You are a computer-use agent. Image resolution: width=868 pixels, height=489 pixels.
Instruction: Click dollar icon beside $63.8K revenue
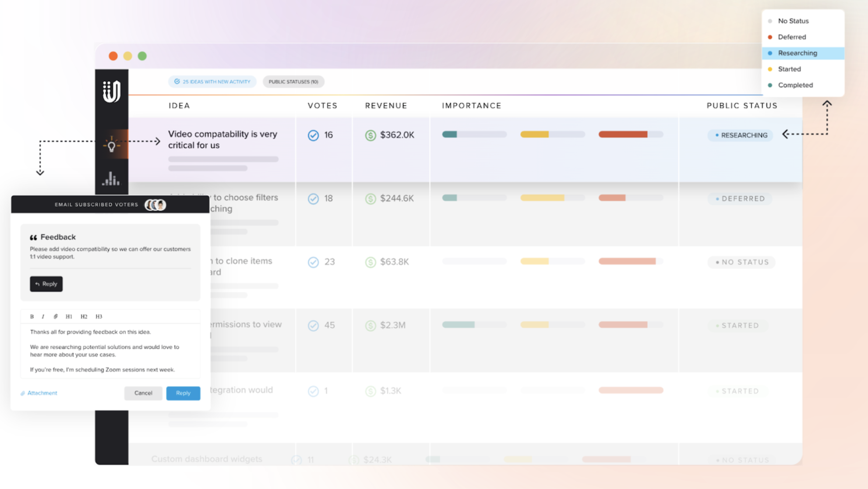click(x=370, y=262)
